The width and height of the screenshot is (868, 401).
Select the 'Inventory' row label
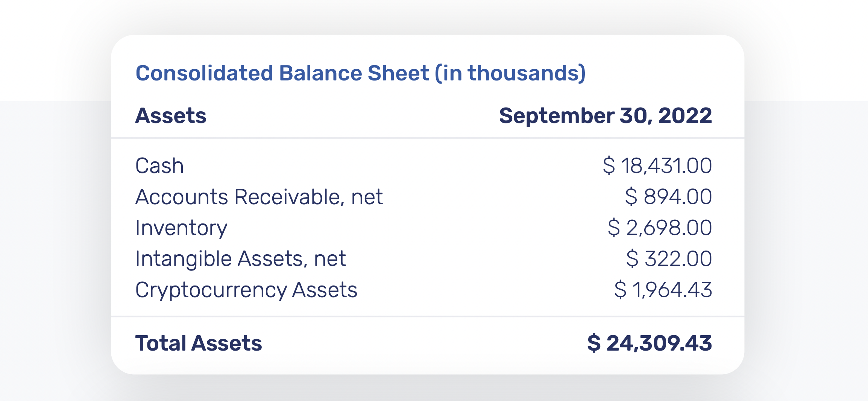[x=181, y=228]
